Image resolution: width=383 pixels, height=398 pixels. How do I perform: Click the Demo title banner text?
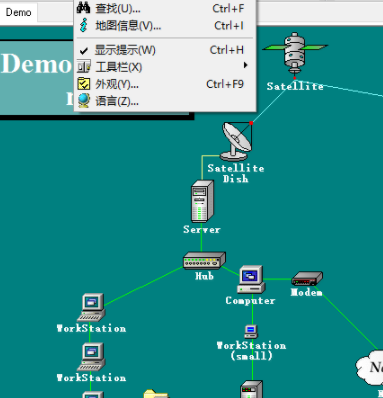(36, 63)
